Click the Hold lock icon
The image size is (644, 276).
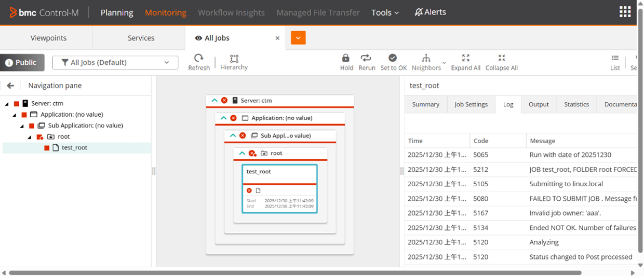click(x=346, y=58)
